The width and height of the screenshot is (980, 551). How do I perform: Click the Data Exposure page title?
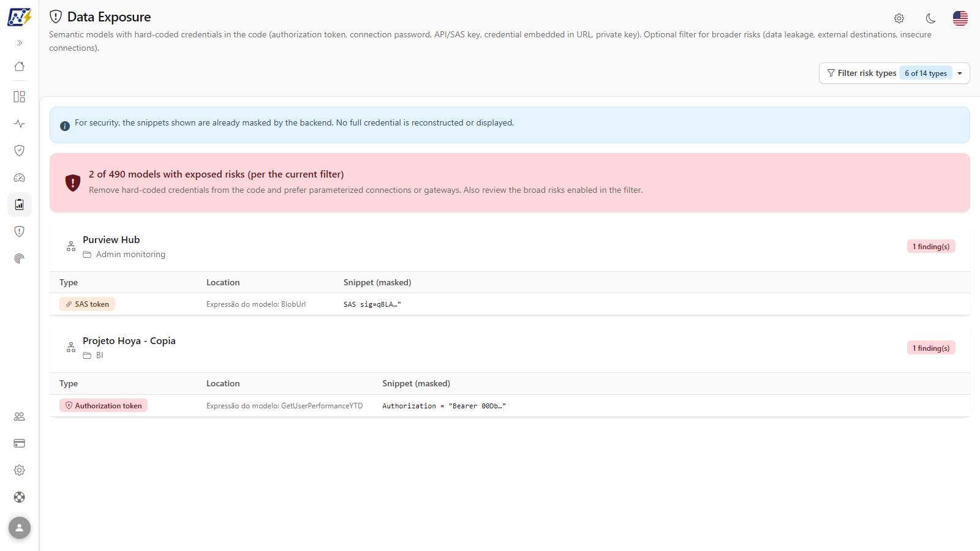pos(109,17)
